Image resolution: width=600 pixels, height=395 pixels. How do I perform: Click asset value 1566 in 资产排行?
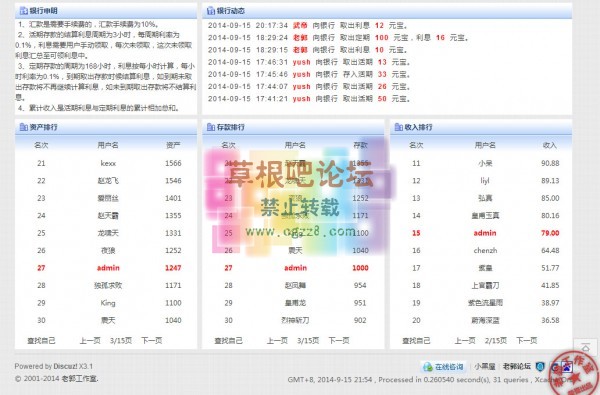click(x=173, y=163)
